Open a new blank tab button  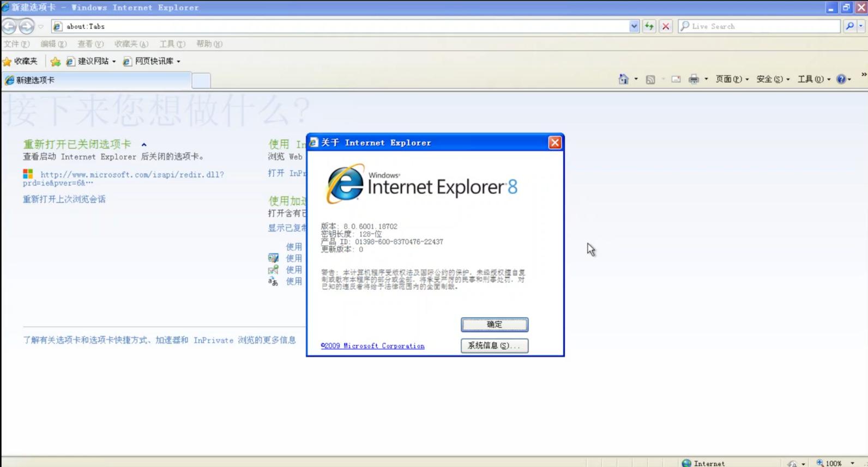(x=201, y=81)
